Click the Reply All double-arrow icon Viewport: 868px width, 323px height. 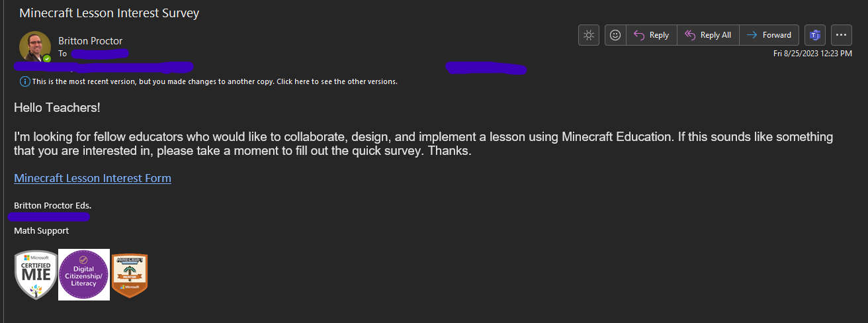click(690, 35)
